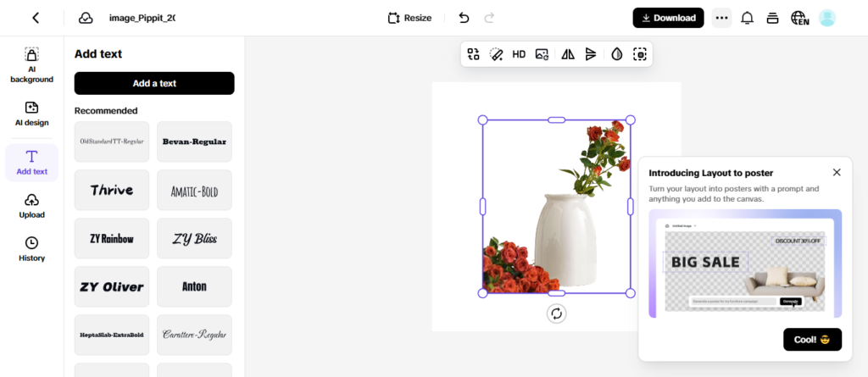
Task: Open the three-dot more options menu
Action: (721, 18)
